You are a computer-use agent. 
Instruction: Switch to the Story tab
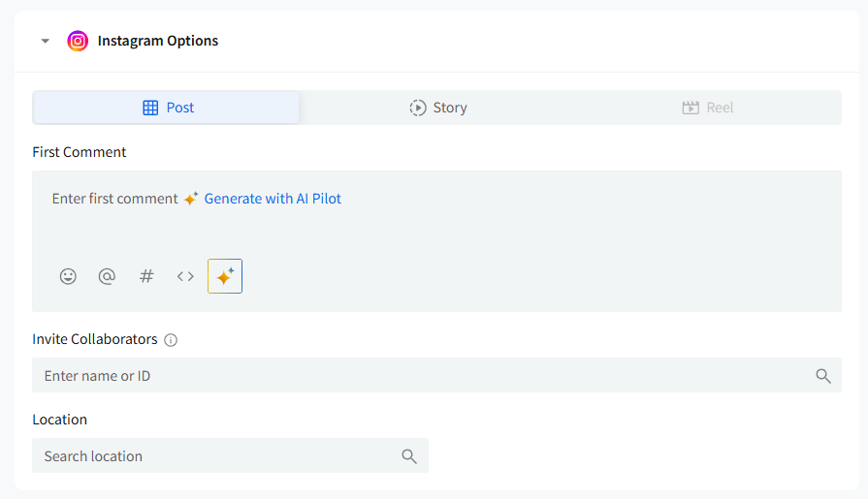click(438, 108)
